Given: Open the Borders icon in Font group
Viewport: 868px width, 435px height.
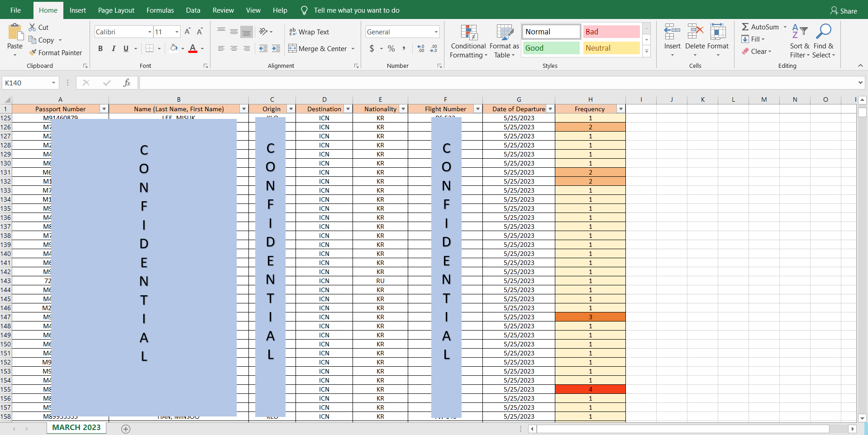Looking at the screenshot, I should click(x=150, y=48).
